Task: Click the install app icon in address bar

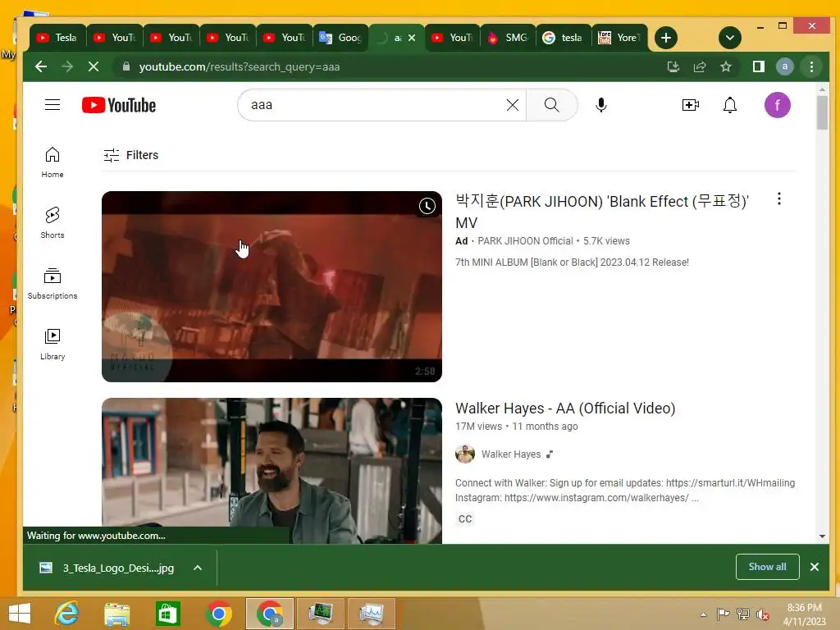Action: (x=673, y=67)
